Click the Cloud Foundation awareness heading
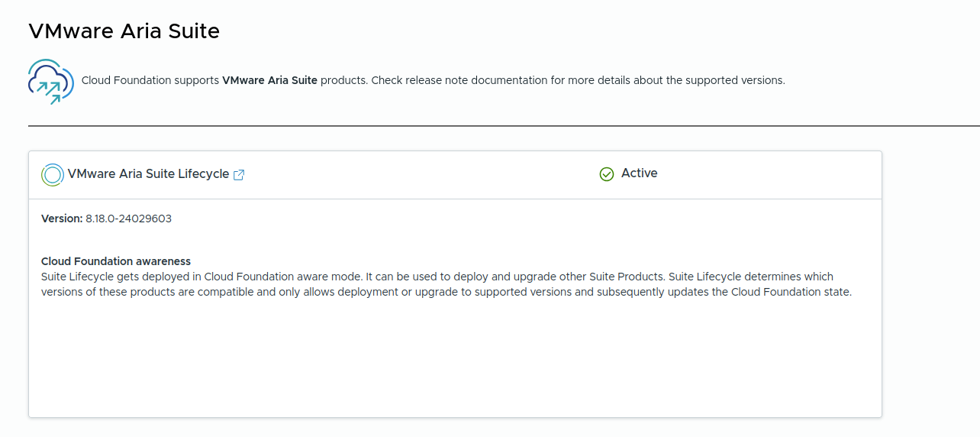 tap(116, 261)
